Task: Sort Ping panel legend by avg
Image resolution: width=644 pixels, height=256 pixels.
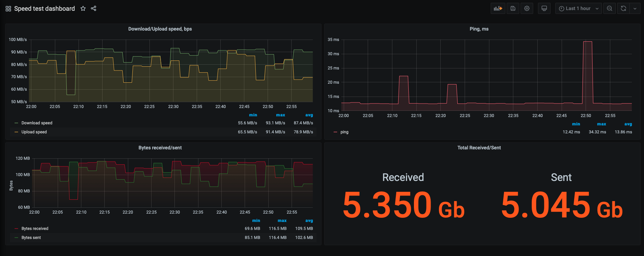Action: pos(628,124)
